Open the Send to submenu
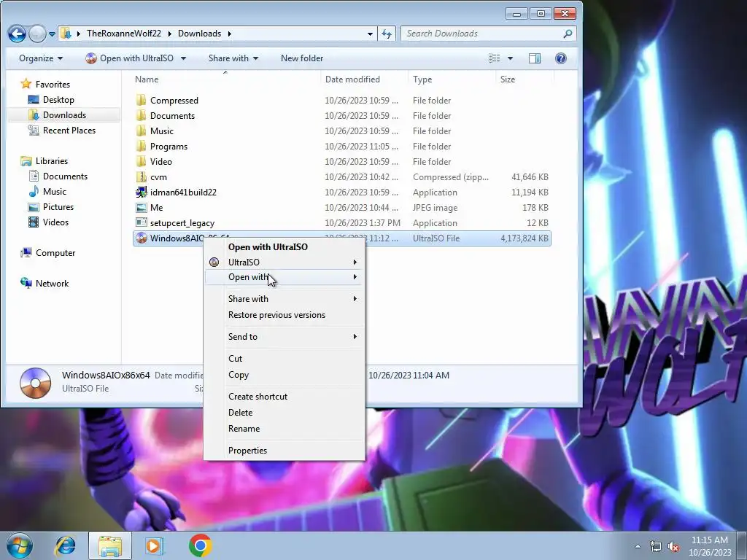Viewport: 747px width, 560px height. pos(285,337)
